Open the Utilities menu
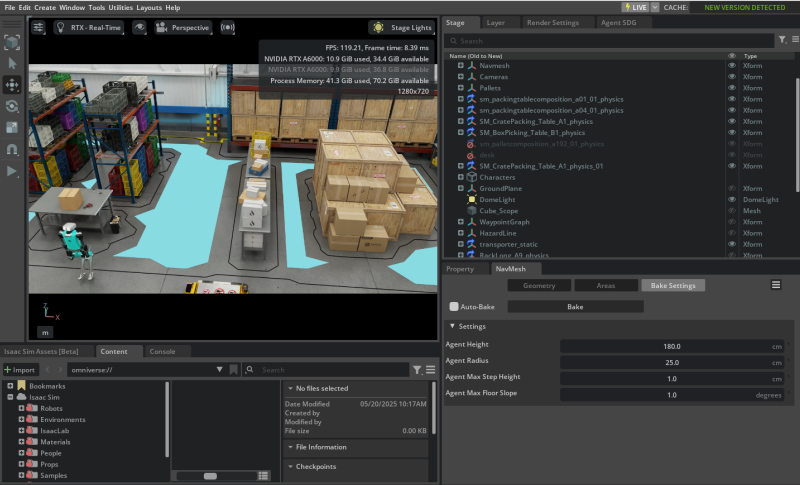This screenshot has width=800, height=485. 120,7
